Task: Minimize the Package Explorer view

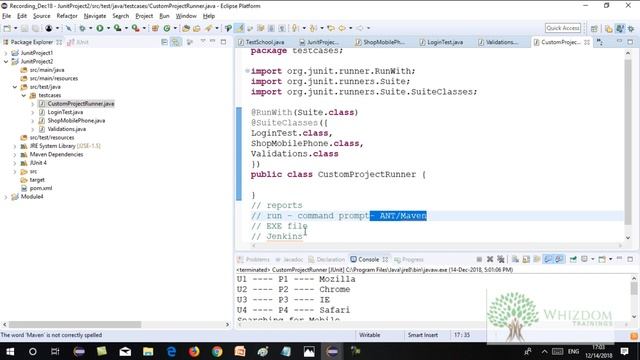Action: tap(212, 42)
